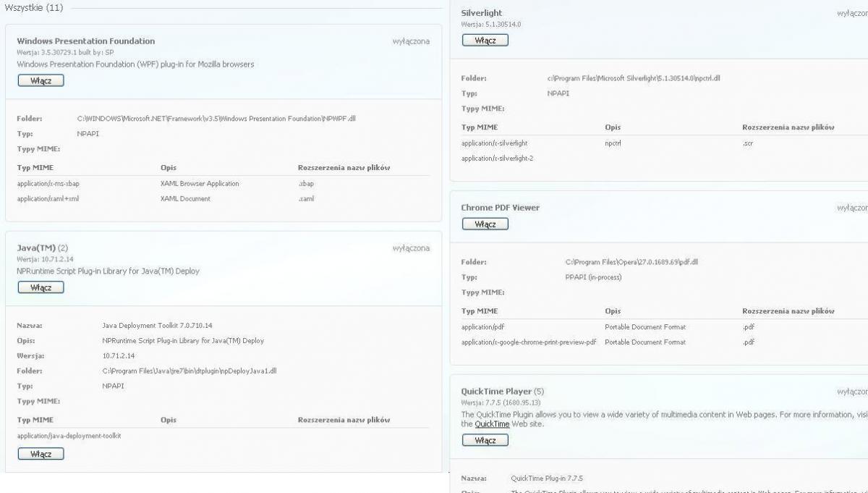The width and height of the screenshot is (868, 493).
Task: Click file extension '.xbap'
Action: [x=306, y=184]
